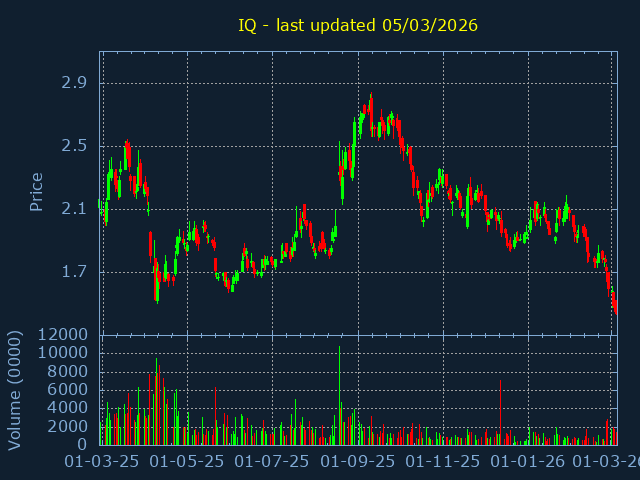The image size is (640, 480).
Task: Select the 1.7 price tick label
Action: pos(74,272)
